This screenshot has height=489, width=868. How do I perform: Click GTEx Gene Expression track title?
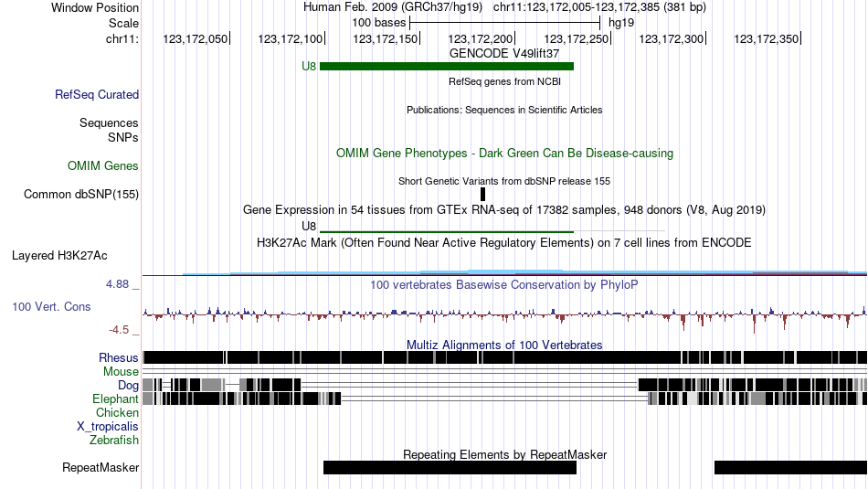(504, 210)
